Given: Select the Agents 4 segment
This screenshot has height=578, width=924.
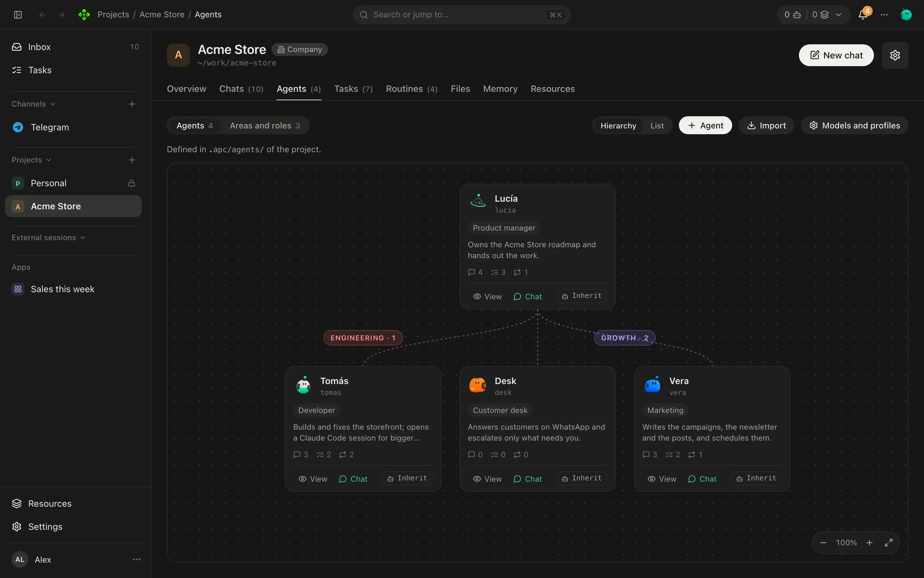Looking at the screenshot, I should click(194, 125).
